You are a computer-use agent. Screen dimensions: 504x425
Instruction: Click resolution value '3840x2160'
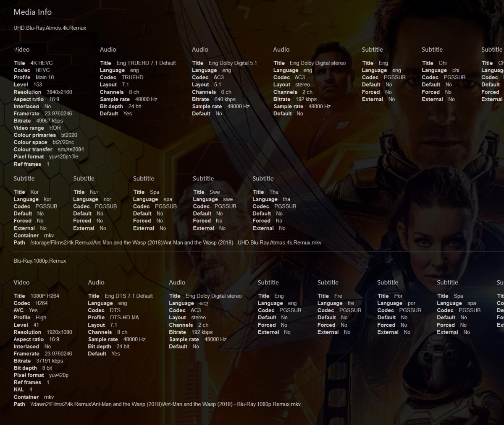point(59,92)
